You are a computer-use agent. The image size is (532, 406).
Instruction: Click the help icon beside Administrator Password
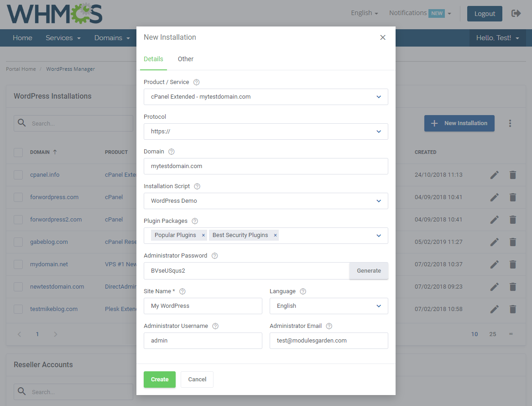click(214, 255)
